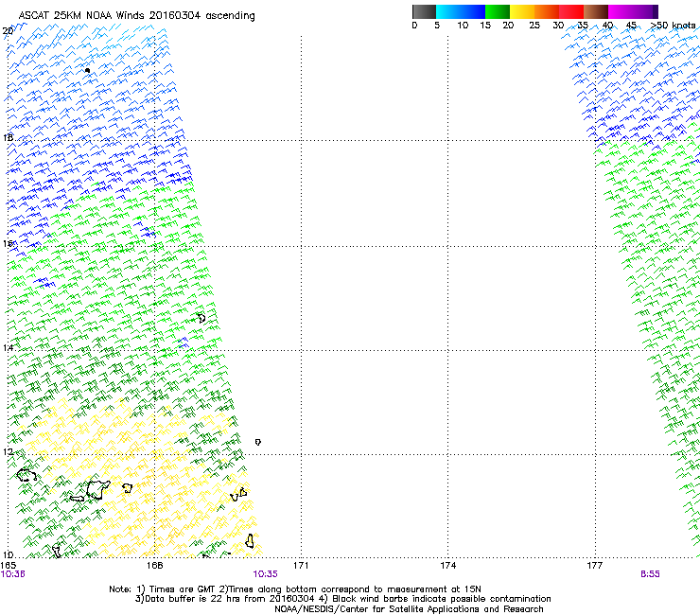Click the NOAA/NESDIS credit line
The image size is (700, 615).
pos(409,609)
